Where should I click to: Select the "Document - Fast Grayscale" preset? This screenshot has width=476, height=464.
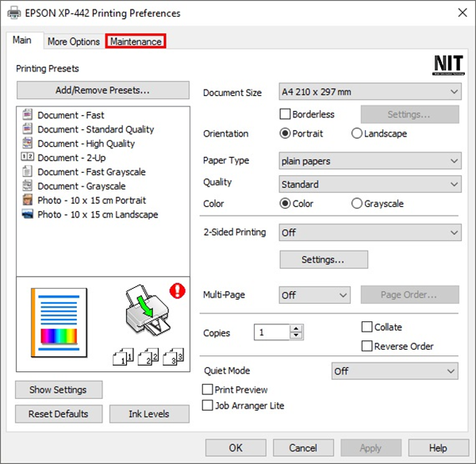pos(91,172)
